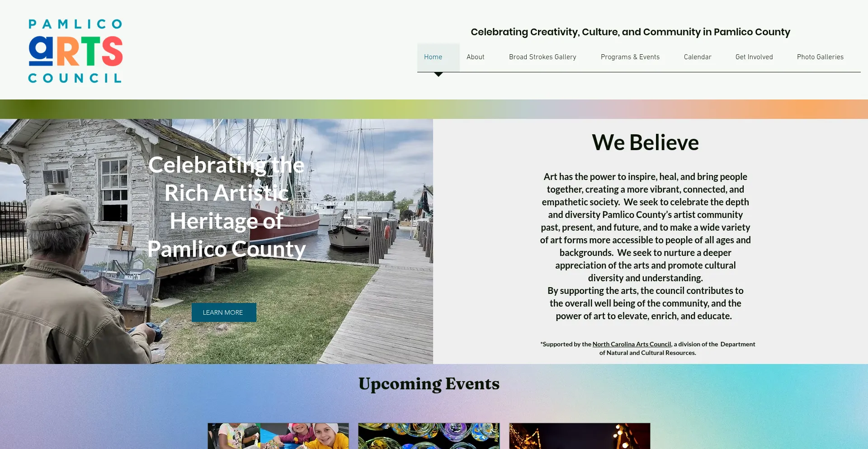The image size is (868, 449).
Task: Click the 'Upcoming Events' heading
Action: 429,384
